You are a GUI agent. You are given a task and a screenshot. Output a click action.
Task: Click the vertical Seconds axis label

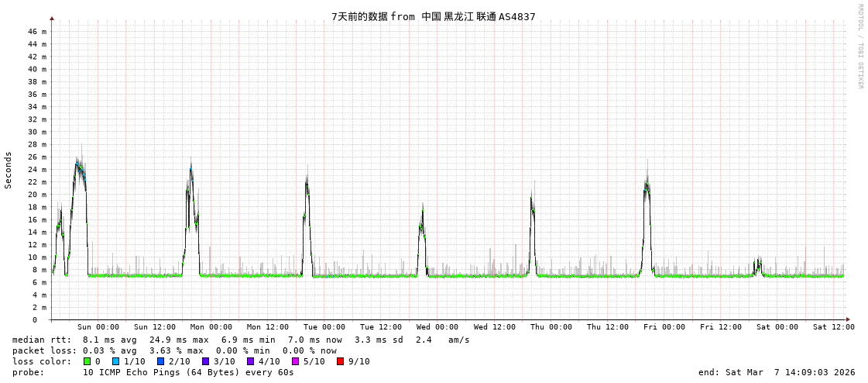coord(9,170)
